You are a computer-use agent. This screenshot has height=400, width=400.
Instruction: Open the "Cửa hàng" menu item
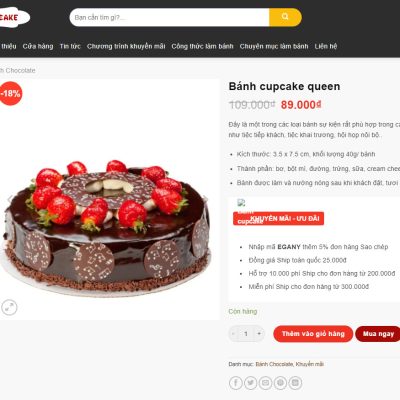tap(38, 46)
